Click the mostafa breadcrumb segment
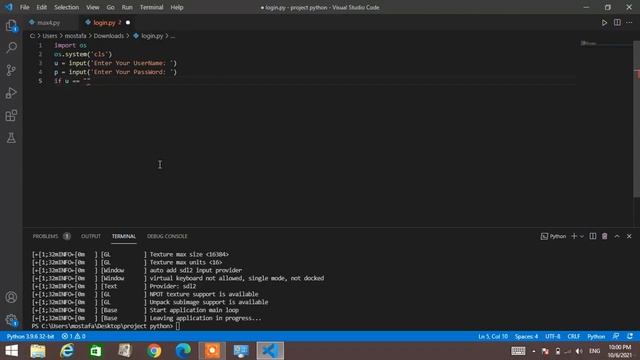 click(76, 36)
